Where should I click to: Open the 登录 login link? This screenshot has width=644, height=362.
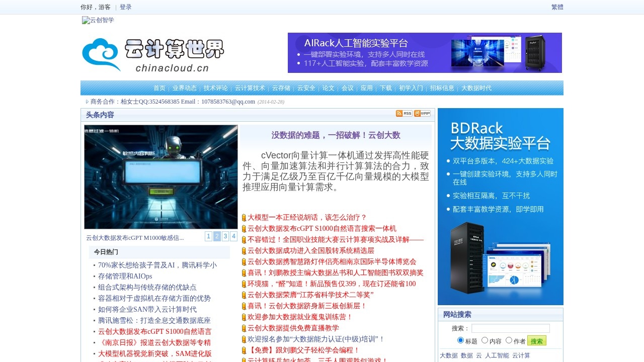coord(124,7)
